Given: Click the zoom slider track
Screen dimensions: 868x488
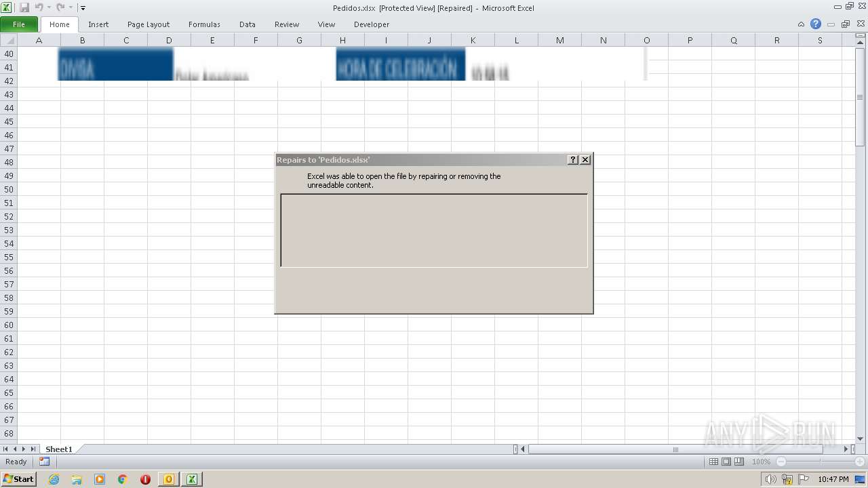Looking at the screenshot, I should pyautogui.click(x=821, y=462).
